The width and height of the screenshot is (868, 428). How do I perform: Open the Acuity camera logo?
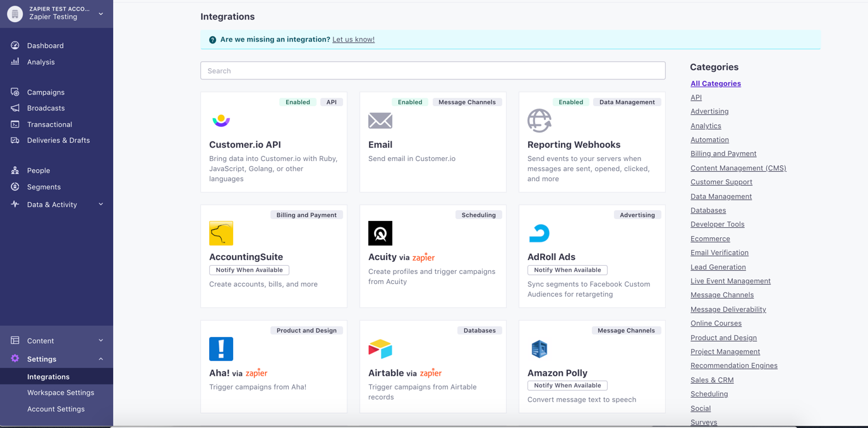[x=380, y=233]
